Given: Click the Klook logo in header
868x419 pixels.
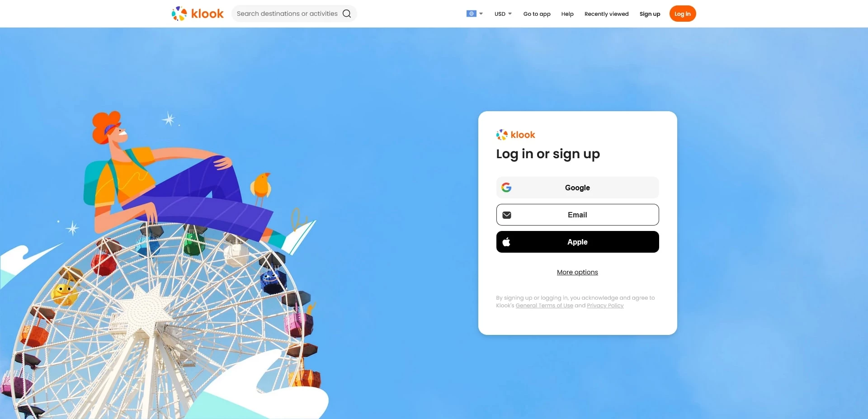Looking at the screenshot, I should click(198, 14).
